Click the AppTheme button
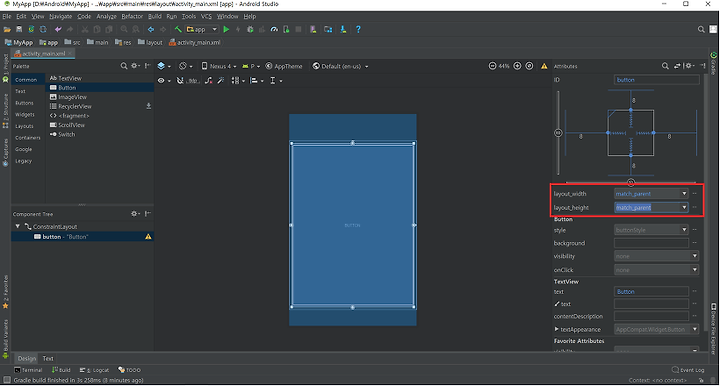720x386 pixels. pyautogui.click(x=284, y=66)
